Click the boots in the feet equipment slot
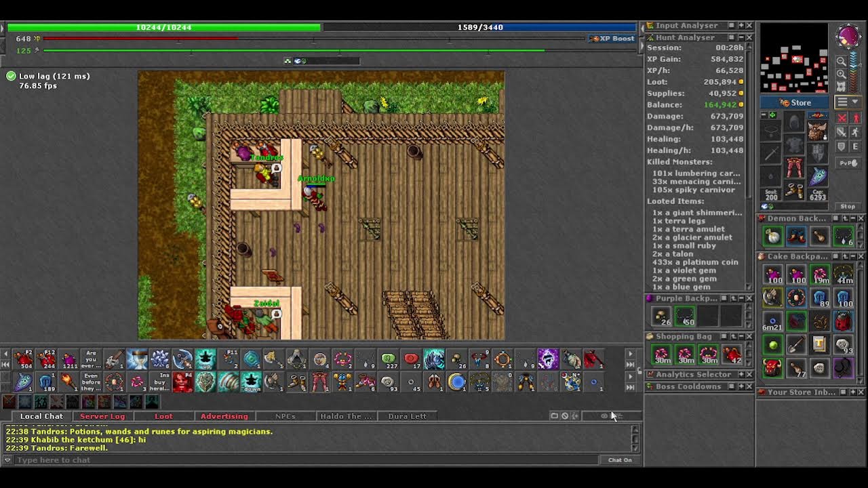 click(x=794, y=192)
